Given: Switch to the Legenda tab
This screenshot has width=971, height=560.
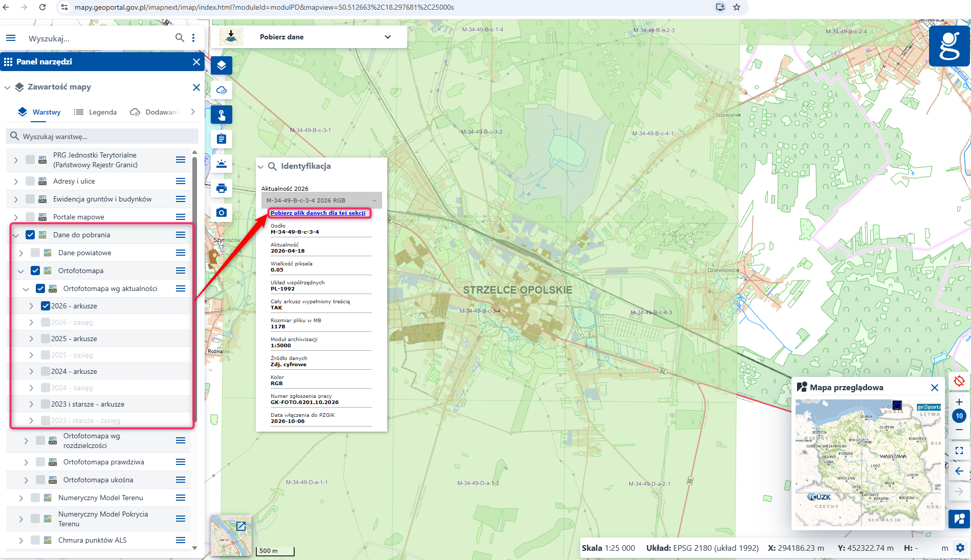Looking at the screenshot, I should click(95, 112).
